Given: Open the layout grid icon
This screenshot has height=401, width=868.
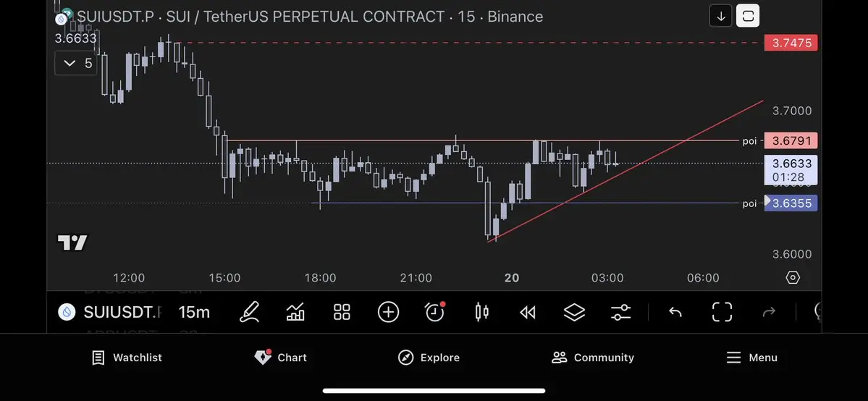Looking at the screenshot, I should 342,313.
